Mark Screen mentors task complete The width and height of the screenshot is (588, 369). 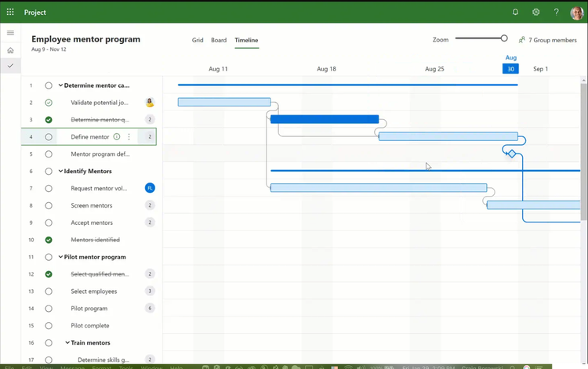click(x=49, y=206)
